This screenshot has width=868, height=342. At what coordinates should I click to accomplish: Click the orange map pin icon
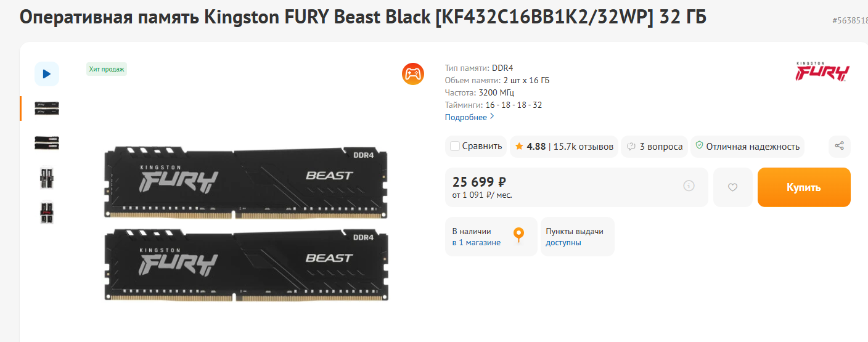coord(519,234)
